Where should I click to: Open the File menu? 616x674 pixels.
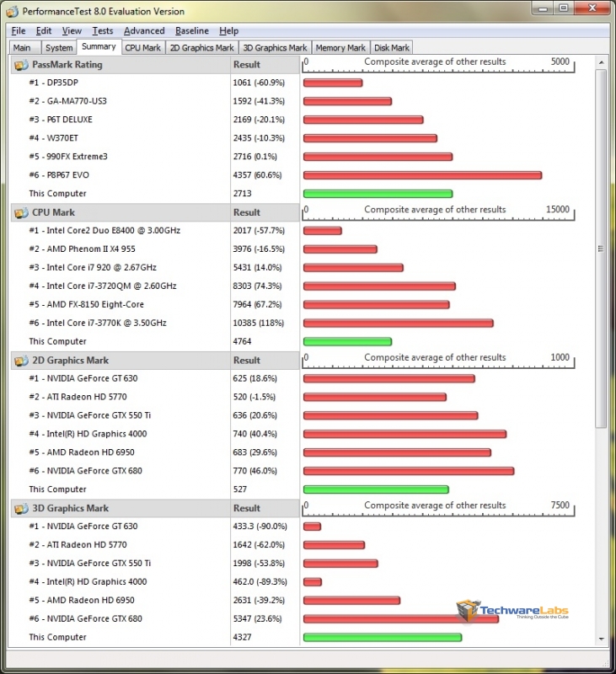point(19,31)
